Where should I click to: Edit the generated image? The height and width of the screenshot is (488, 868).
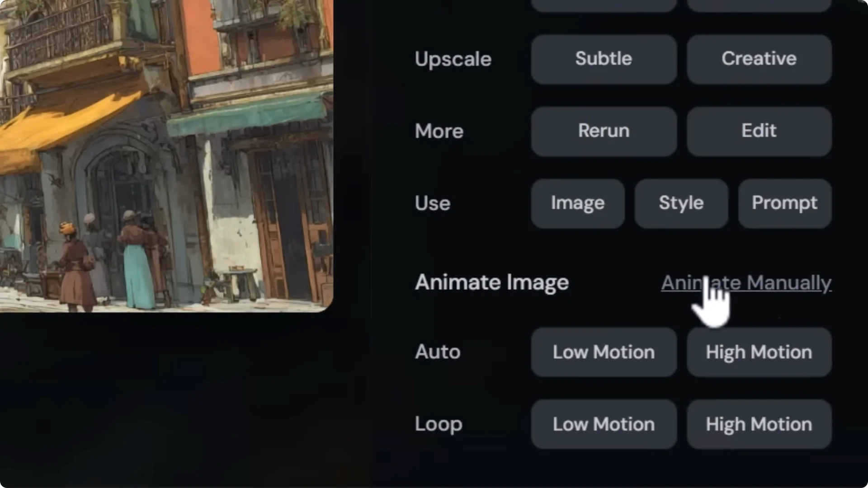759,131
